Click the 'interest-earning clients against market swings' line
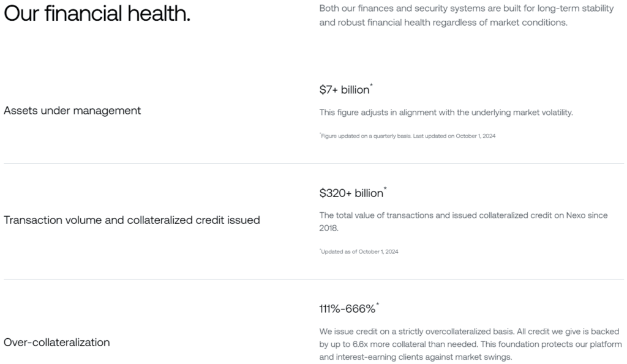The image size is (627, 364). pos(416,357)
